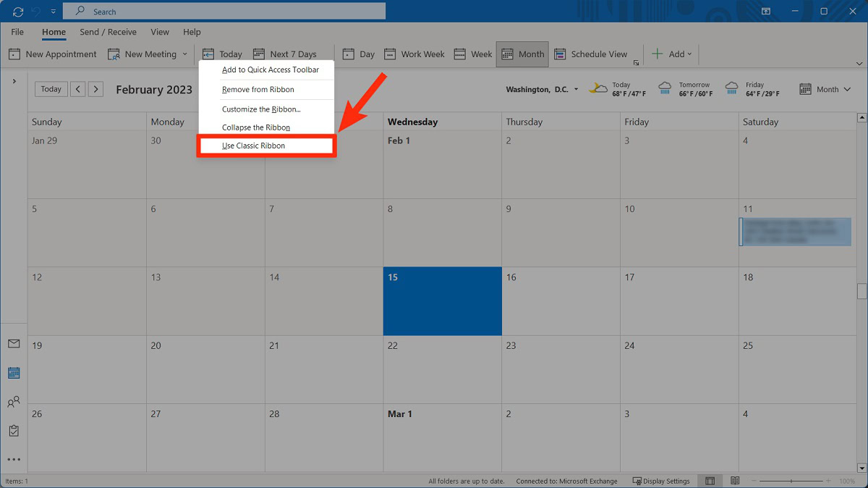Image resolution: width=868 pixels, height=488 pixels.
Task: Click the Search box
Action: 224,12
